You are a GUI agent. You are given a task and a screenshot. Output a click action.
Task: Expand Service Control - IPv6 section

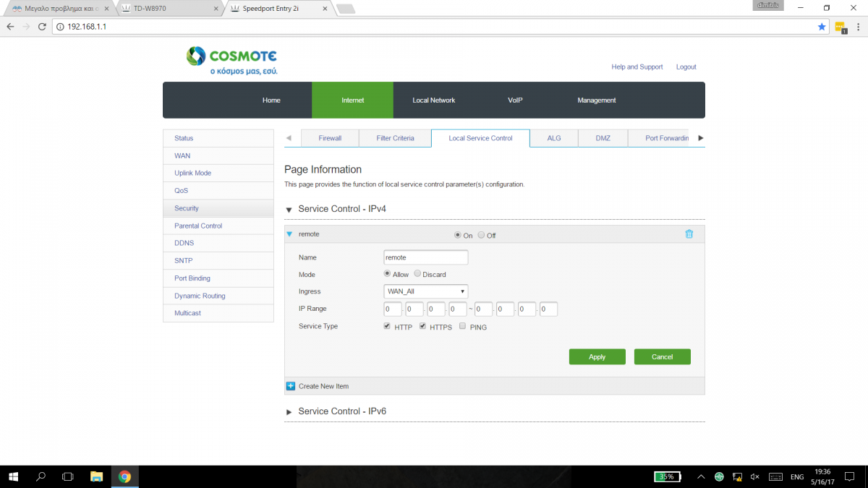(x=289, y=412)
